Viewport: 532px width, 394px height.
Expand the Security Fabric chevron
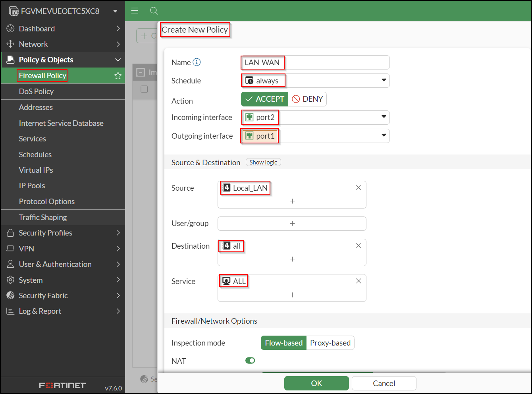click(118, 295)
